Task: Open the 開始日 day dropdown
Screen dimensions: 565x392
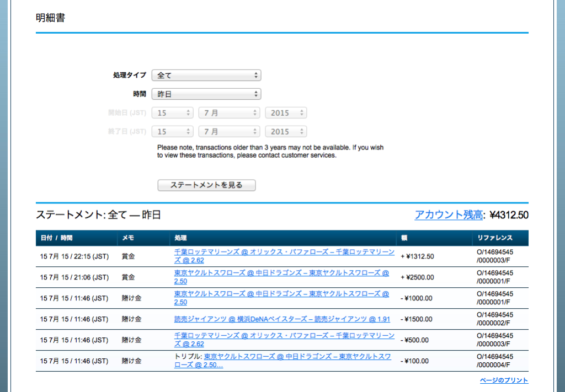Action: point(173,113)
